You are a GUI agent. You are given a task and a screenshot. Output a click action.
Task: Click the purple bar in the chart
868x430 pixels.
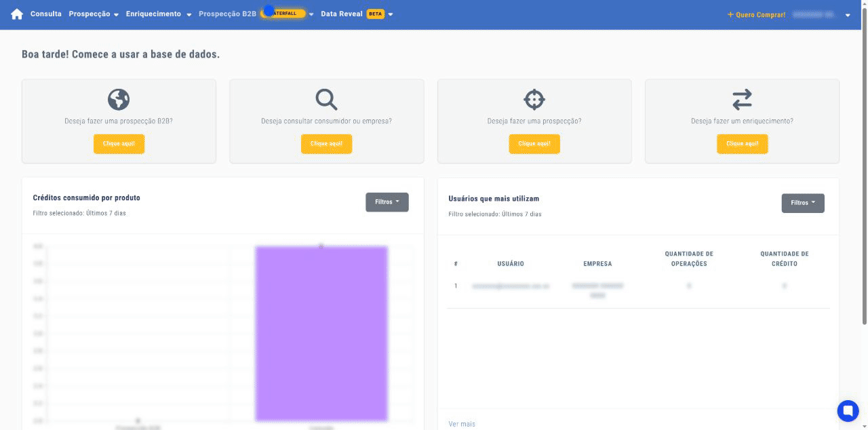(x=321, y=333)
